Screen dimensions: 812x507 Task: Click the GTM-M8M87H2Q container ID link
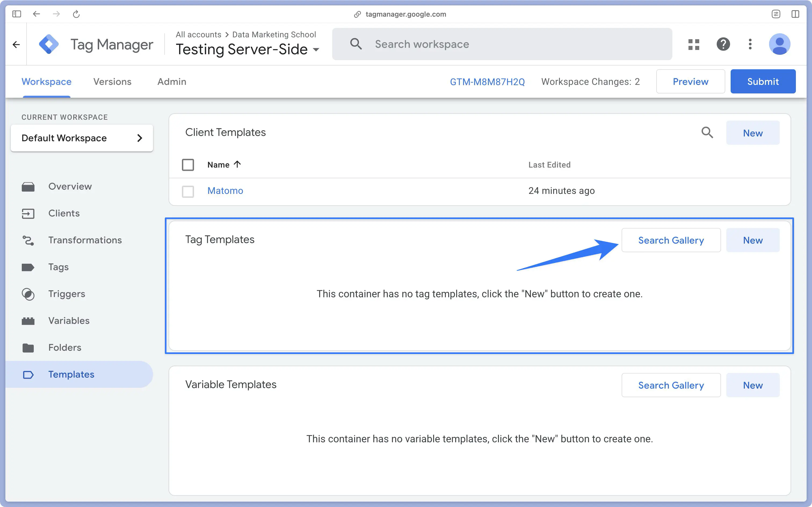[x=487, y=81]
